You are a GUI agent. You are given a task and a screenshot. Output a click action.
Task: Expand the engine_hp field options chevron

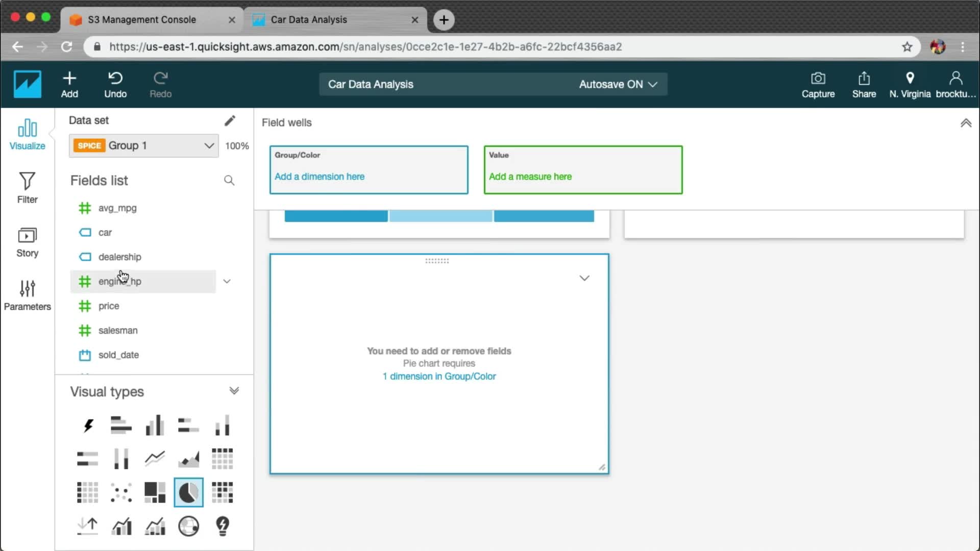click(x=227, y=281)
